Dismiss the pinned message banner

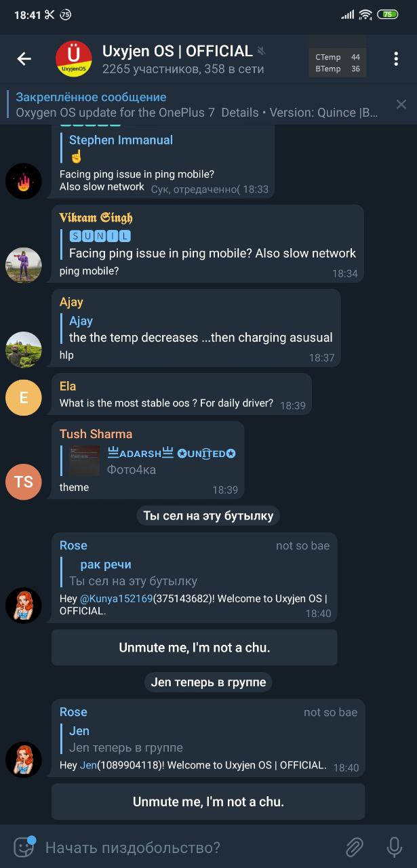[x=401, y=104]
